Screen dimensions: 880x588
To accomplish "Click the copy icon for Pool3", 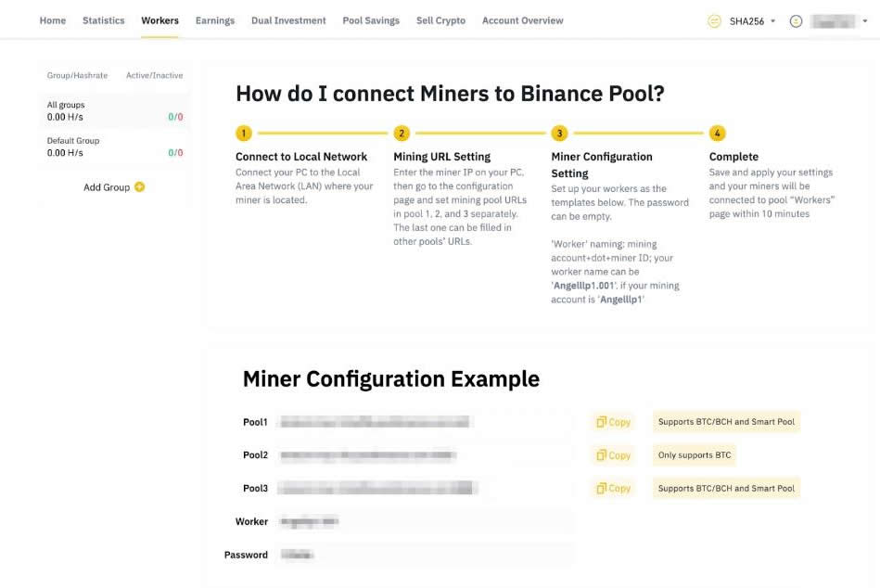I will point(601,489).
